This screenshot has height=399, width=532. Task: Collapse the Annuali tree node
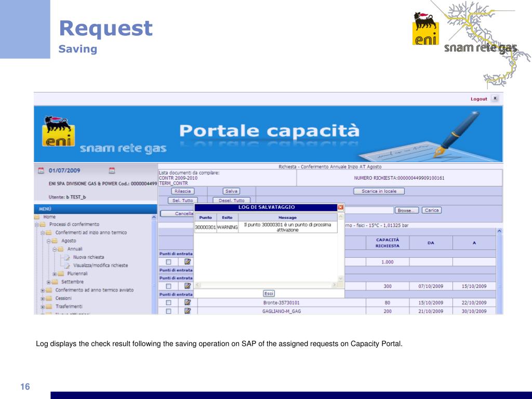[x=55, y=249]
